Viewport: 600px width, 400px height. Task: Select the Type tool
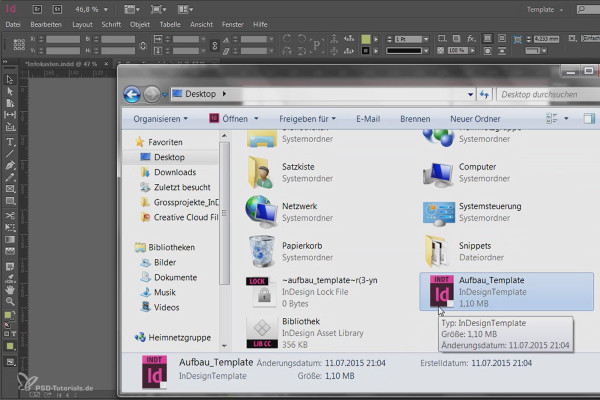(10, 142)
